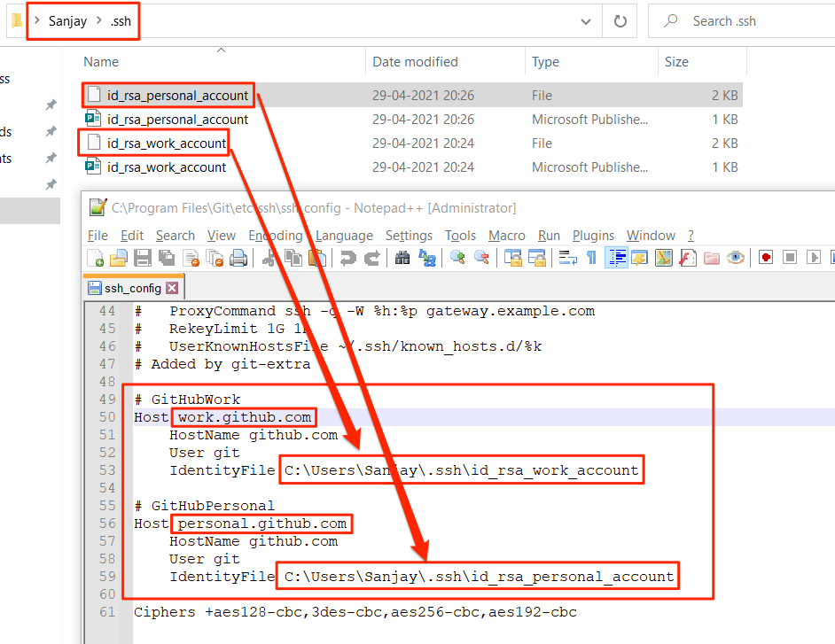835x644 pixels.
Task: Close the ssh_config tab
Action: coord(172,288)
